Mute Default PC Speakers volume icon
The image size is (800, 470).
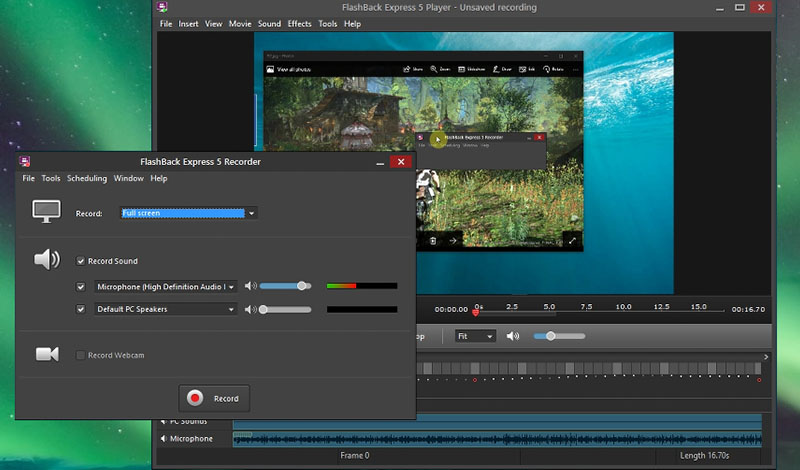coord(251,310)
